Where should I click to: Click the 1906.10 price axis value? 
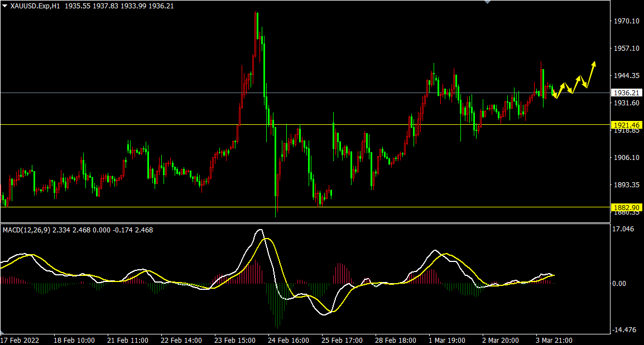[x=626, y=158]
